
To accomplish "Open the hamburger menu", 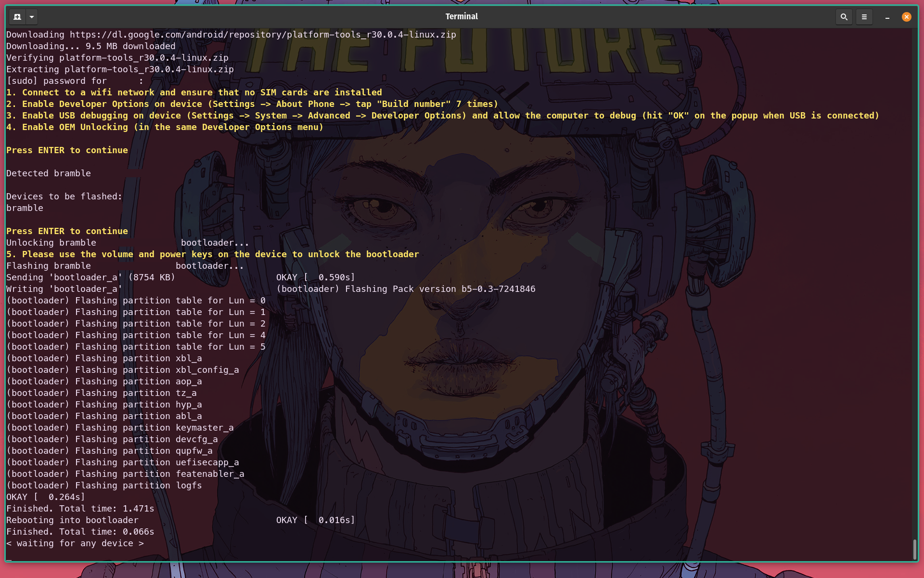I will pos(864,17).
